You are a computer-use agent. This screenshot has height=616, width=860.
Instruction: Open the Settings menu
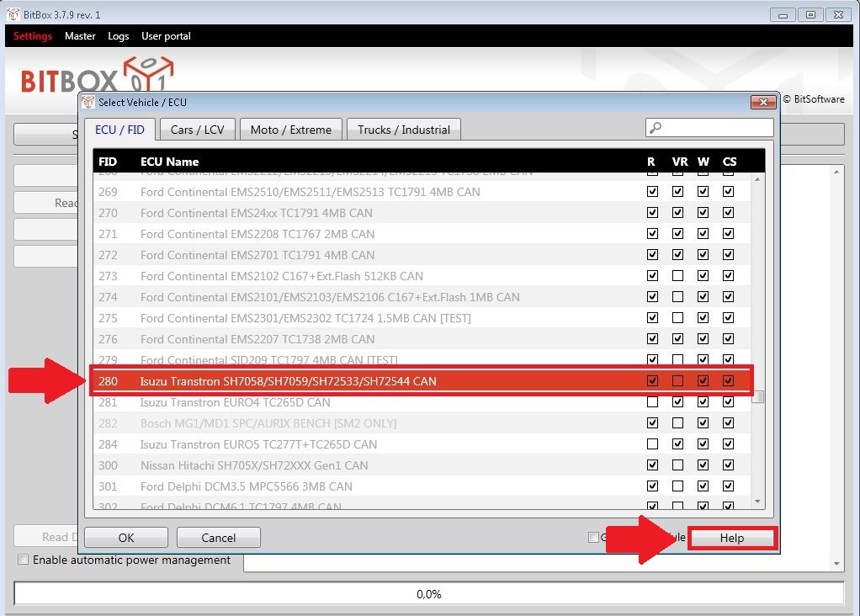pyautogui.click(x=32, y=36)
